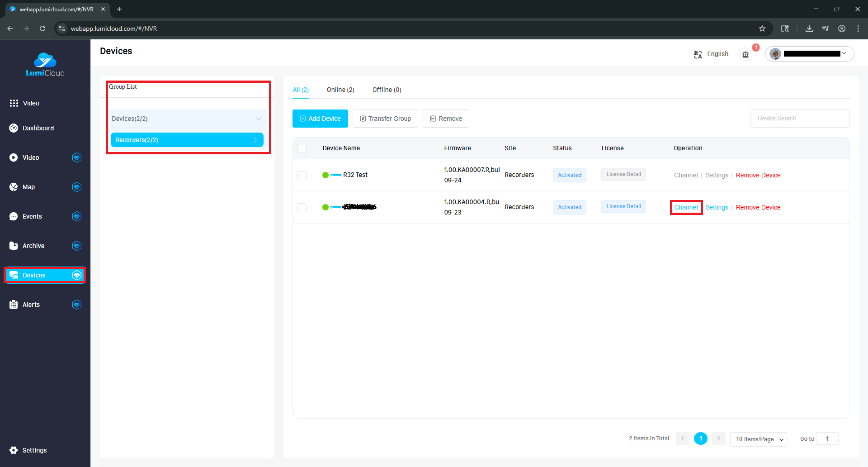The width and height of the screenshot is (868, 467).
Task: Open Dashboard from the sidebar
Action: 38,128
